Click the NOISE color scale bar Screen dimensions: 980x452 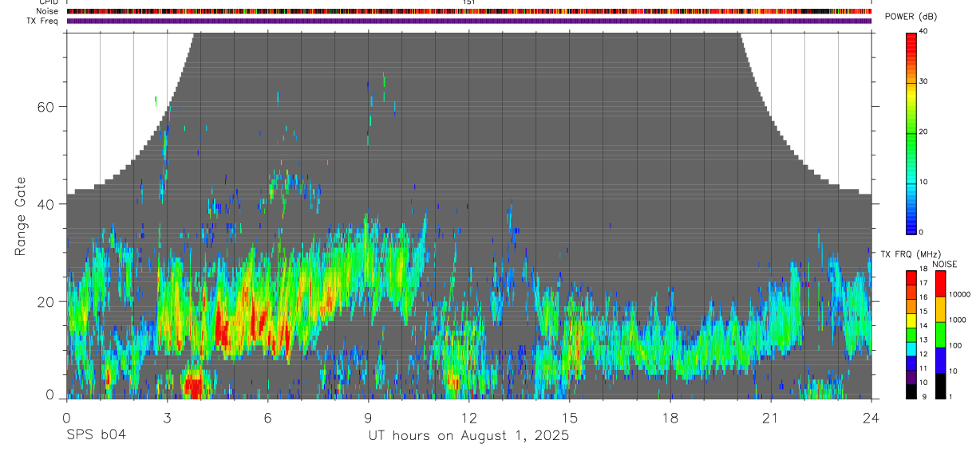coord(940,334)
